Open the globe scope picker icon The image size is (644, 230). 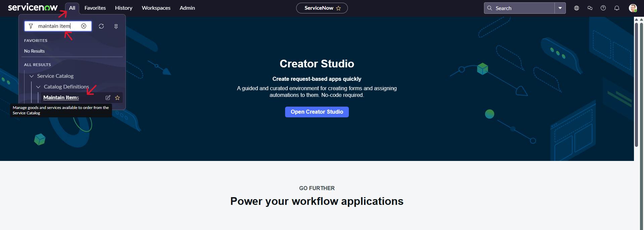(x=577, y=8)
